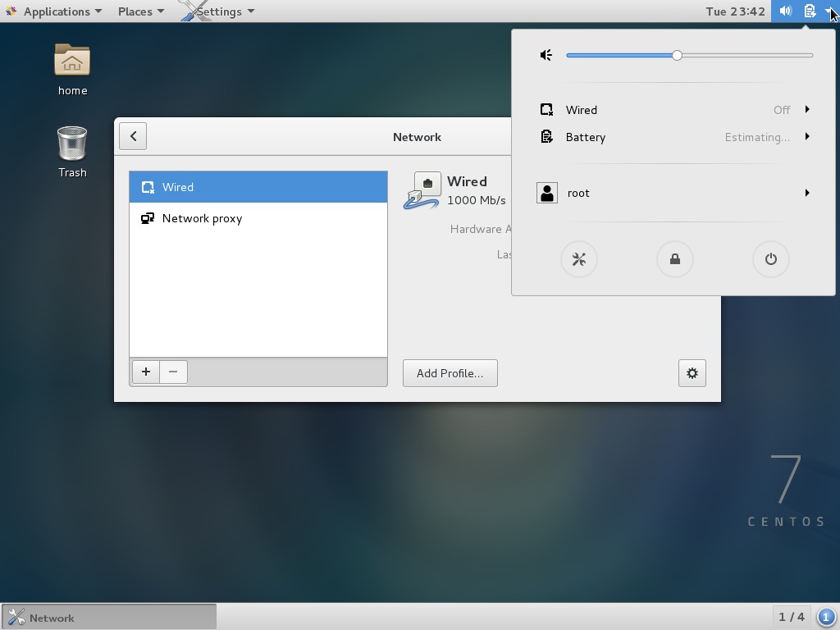Go back using the Network back arrow
The image size is (840, 630).
pyautogui.click(x=133, y=136)
